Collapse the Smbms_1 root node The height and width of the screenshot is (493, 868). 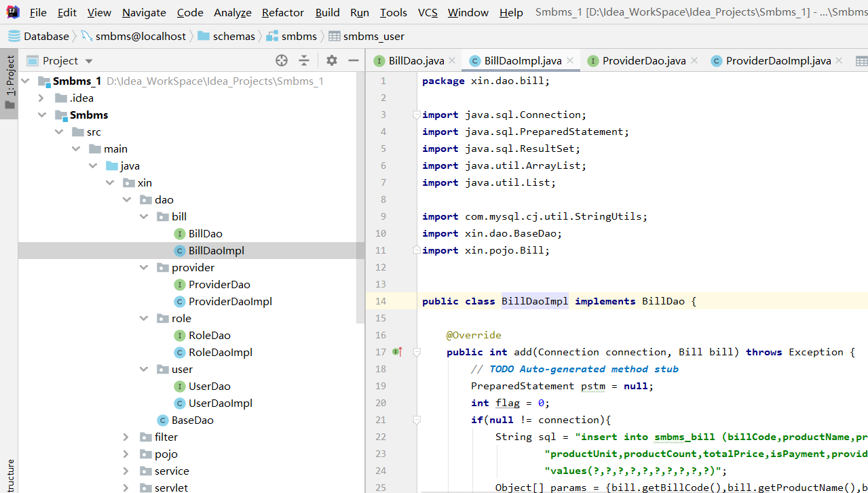[25, 81]
